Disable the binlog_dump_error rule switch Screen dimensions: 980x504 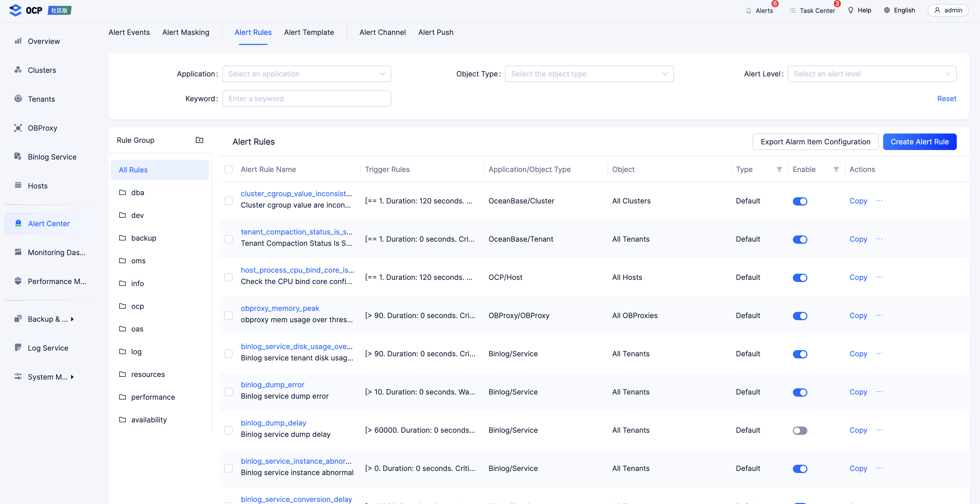pos(800,392)
